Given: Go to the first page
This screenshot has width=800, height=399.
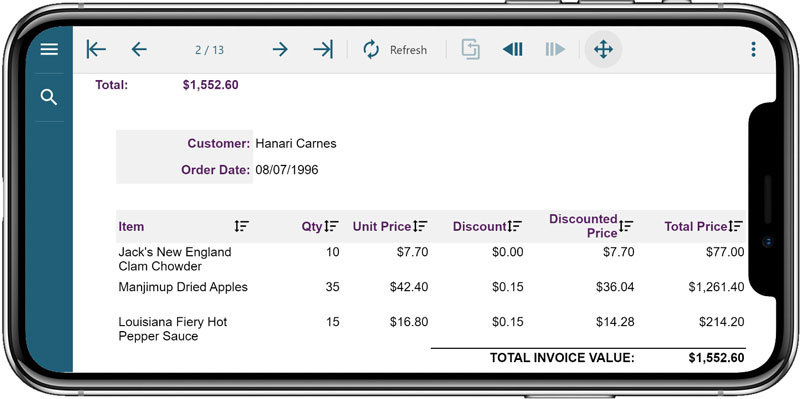Looking at the screenshot, I should pos(96,49).
